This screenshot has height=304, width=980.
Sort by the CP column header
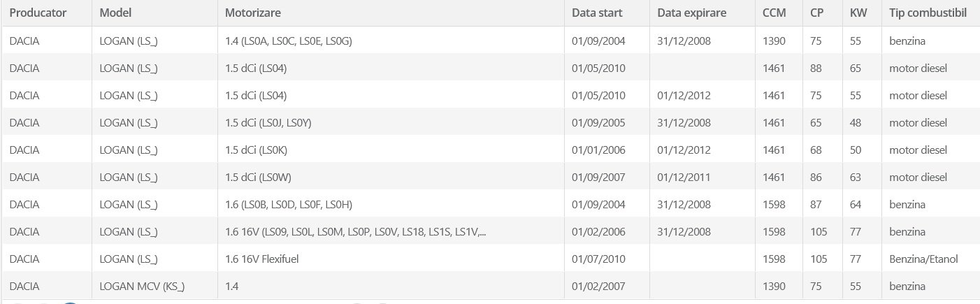[823, 13]
